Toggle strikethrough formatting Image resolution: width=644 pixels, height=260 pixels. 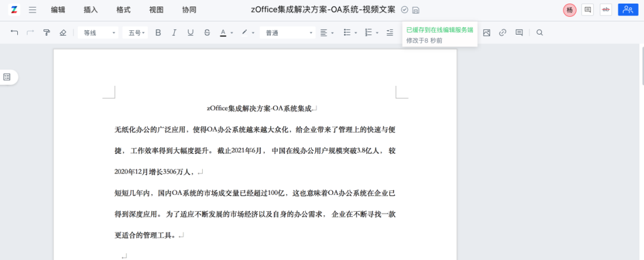coord(207,32)
